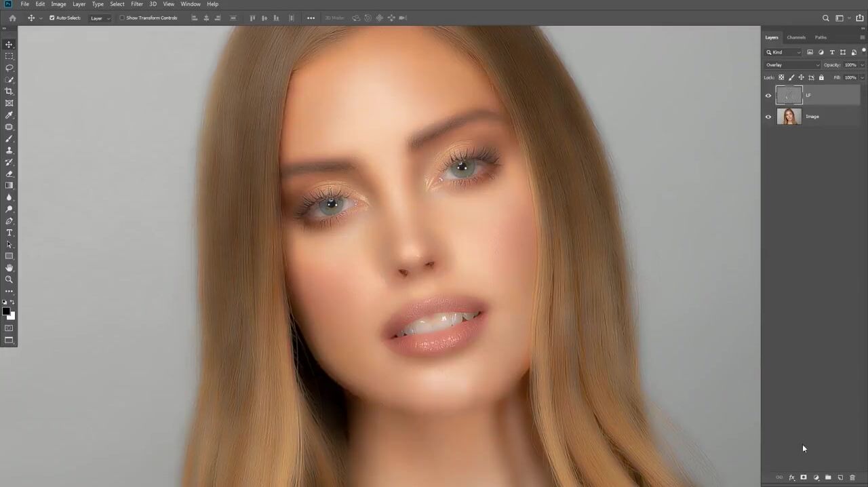868x487 pixels.
Task: Select the Zoom tool in toolbar
Action: 9,279
